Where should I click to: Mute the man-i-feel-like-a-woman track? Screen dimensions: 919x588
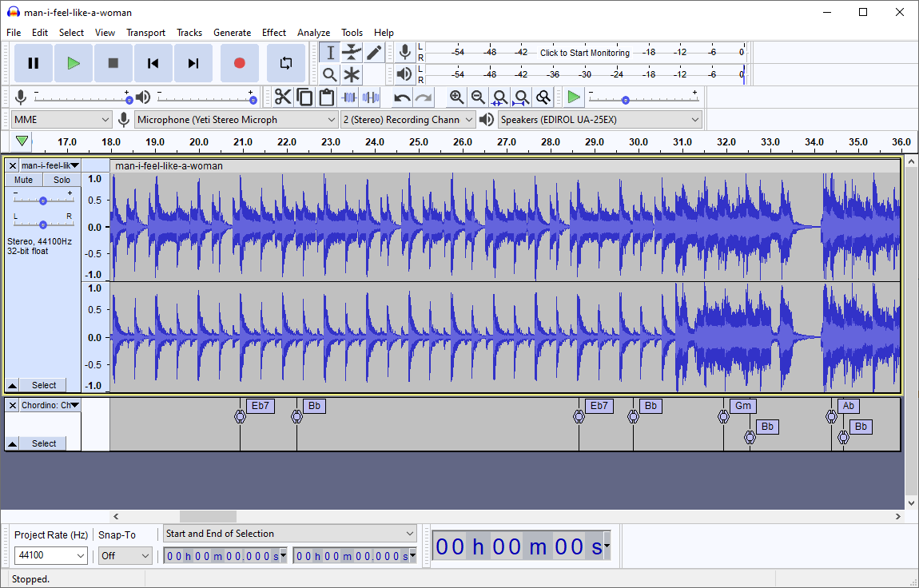pyautogui.click(x=23, y=179)
